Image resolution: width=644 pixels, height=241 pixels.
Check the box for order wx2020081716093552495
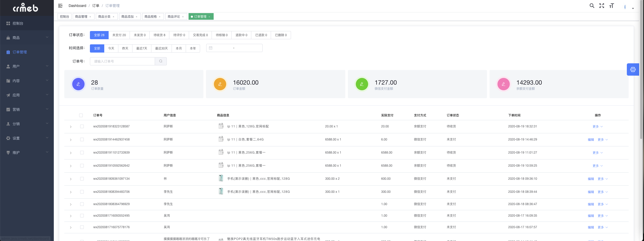coord(82,216)
